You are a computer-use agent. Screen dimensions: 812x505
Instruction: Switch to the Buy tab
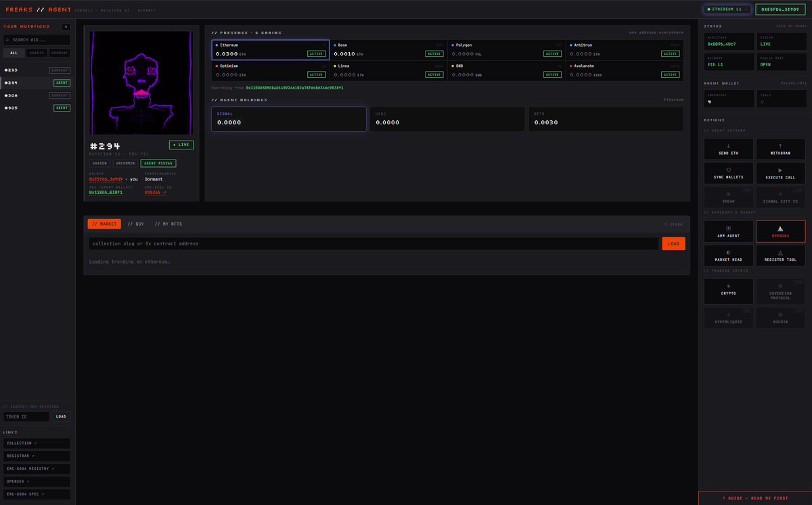click(x=135, y=224)
